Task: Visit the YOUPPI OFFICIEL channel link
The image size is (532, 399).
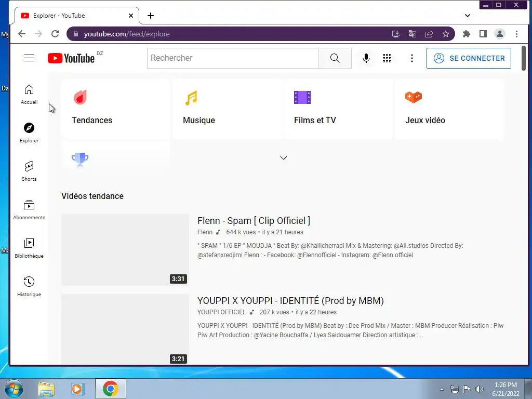Action: pos(221,312)
